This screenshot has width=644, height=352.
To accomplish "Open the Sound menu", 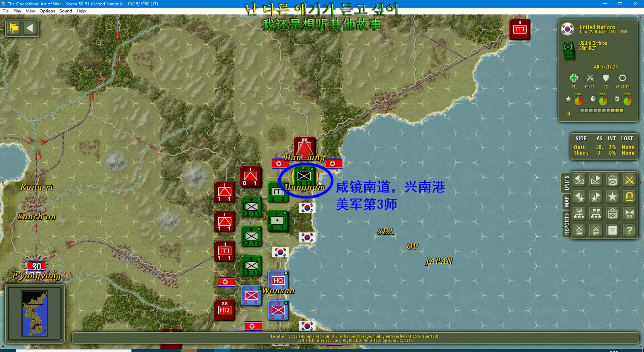I will tap(66, 11).
